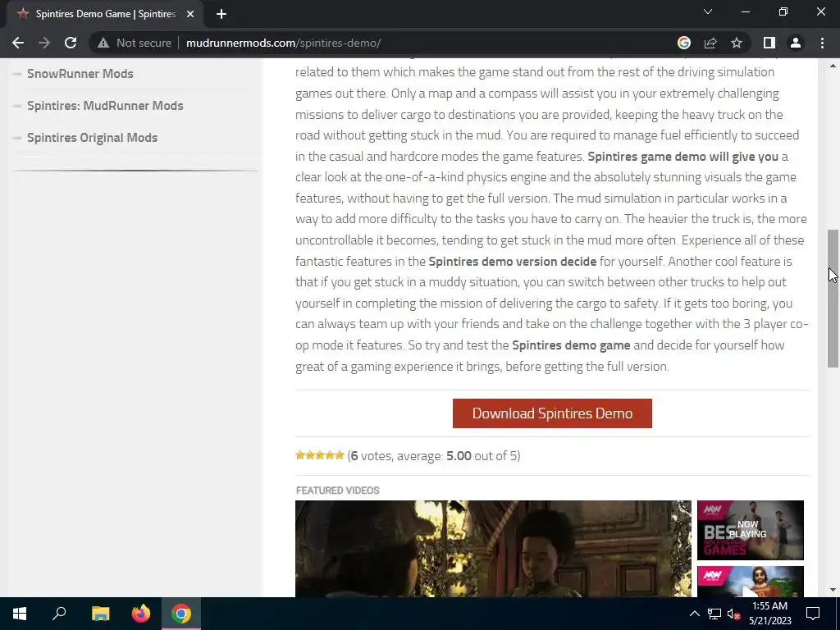Bookmark this page with the star icon
The image size is (840, 630).
click(x=737, y=43)
